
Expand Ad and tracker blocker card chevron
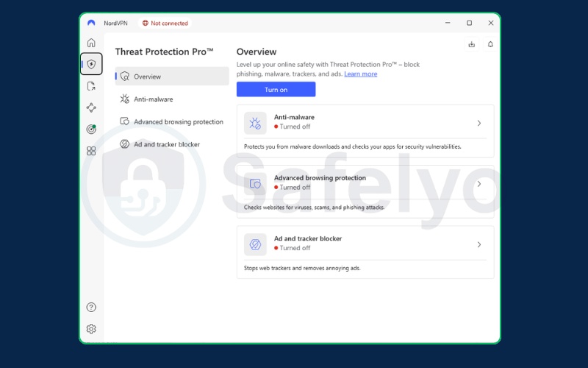point(479,244)
